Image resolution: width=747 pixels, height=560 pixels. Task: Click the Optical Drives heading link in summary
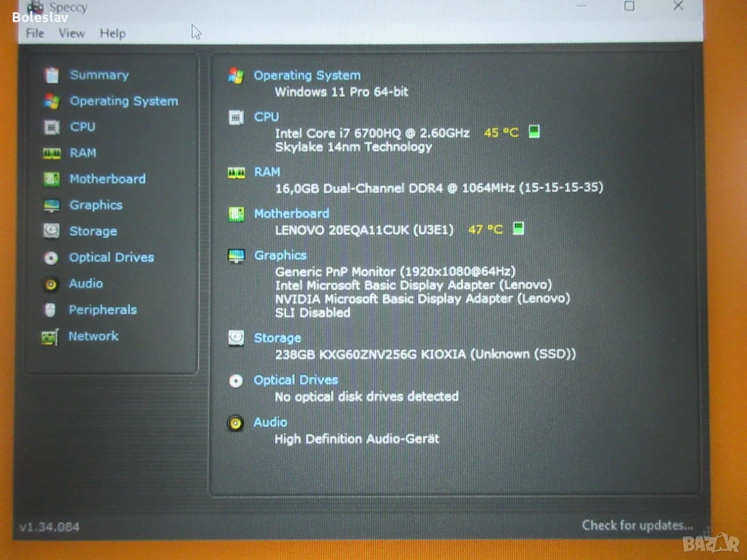click(296, 380)
